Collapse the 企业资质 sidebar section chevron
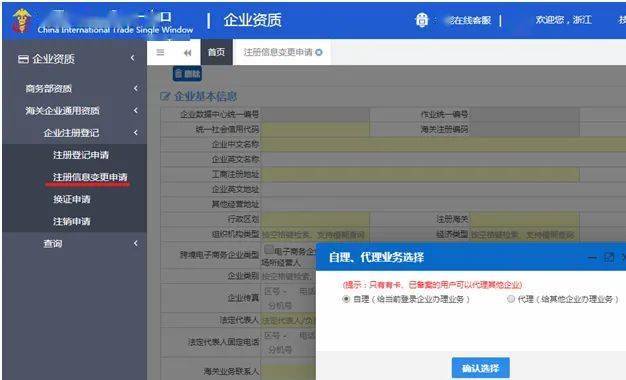626x380 pixels. click(133, 58)
